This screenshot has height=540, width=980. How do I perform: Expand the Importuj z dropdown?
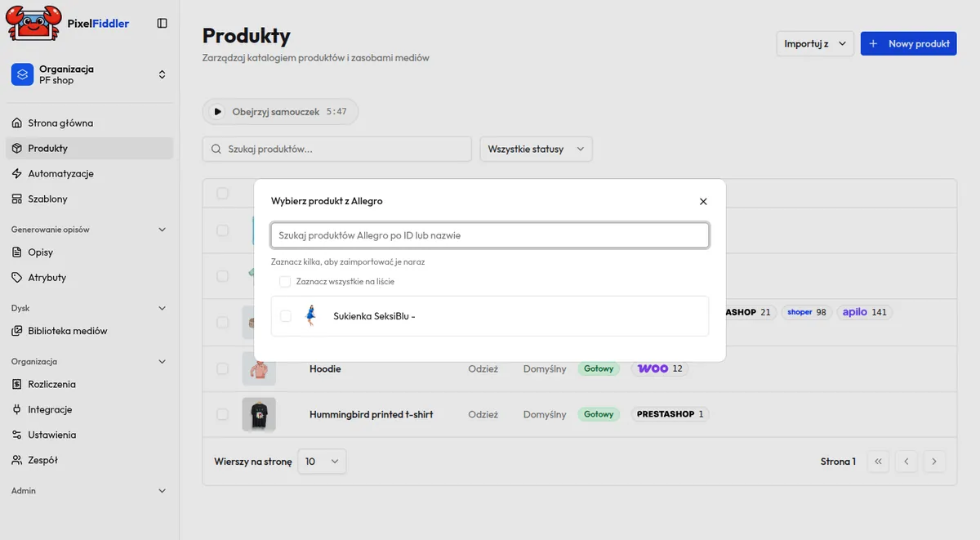click(815, 43)
